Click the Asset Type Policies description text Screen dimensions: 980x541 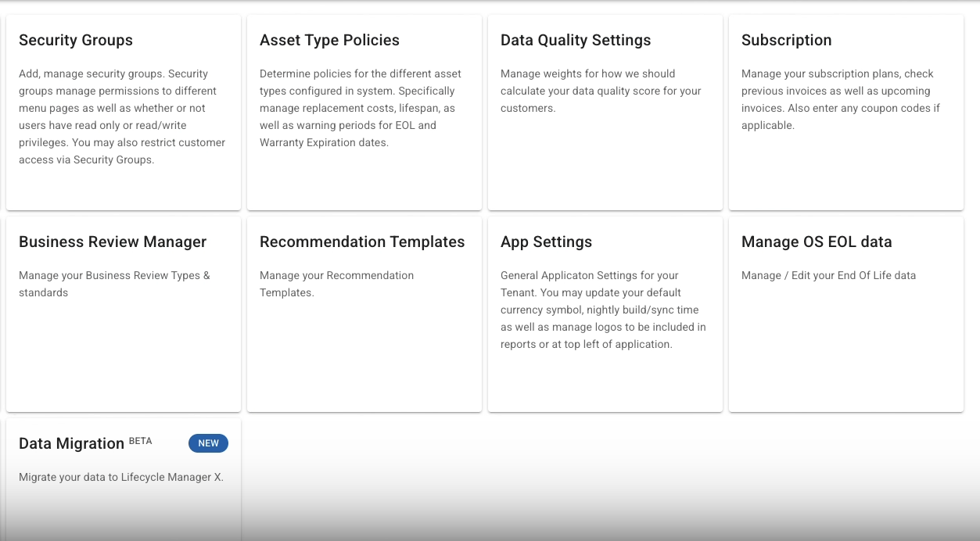tap(360, 107)
